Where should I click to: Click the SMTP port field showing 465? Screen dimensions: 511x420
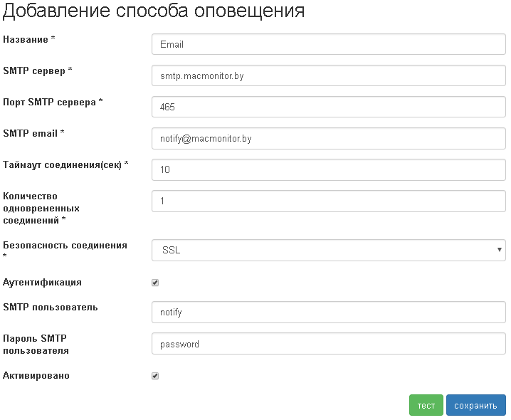tap(328, 107)
